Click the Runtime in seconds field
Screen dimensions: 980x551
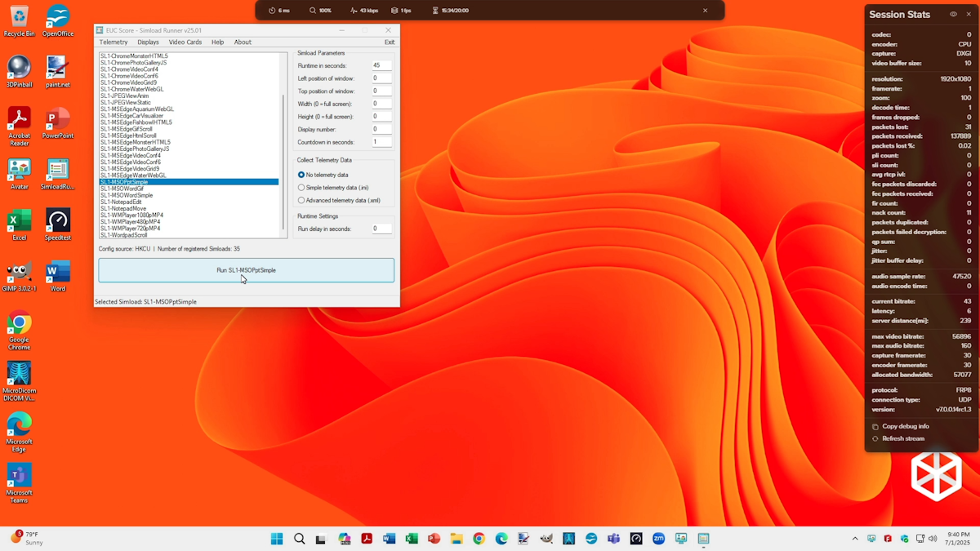(381, 65)
